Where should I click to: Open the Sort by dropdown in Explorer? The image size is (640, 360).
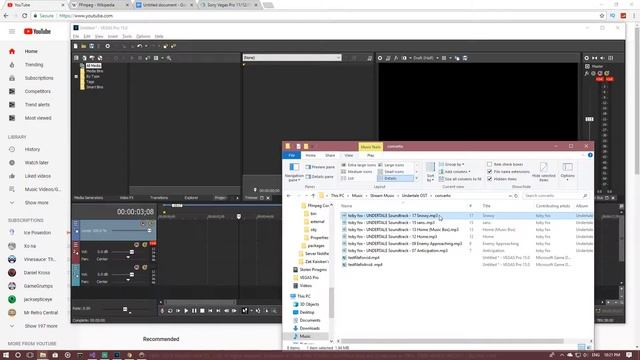(x=430, y=172)
